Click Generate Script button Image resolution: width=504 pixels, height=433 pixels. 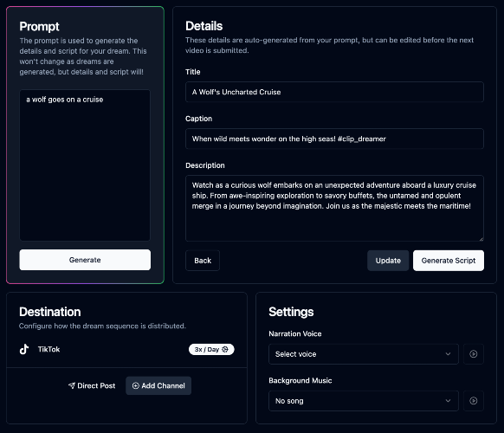click(449, 261)
